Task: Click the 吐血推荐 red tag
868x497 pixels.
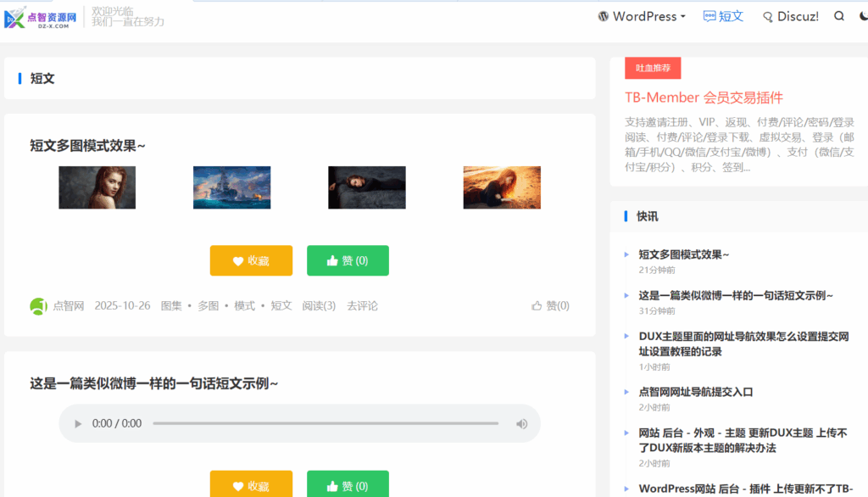Action: (x=653, y=68)
